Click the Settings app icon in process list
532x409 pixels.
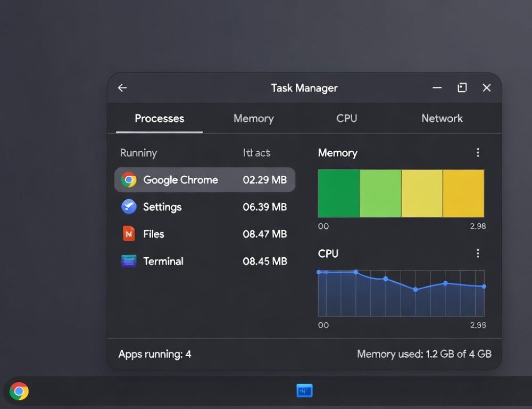pyautogui.click(x=129, y=207)
